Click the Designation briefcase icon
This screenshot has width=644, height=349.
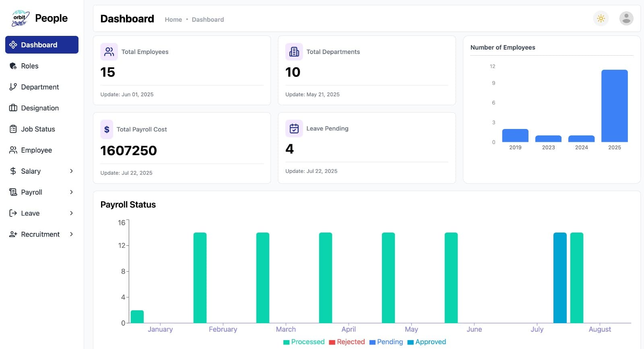click(13, 108)
